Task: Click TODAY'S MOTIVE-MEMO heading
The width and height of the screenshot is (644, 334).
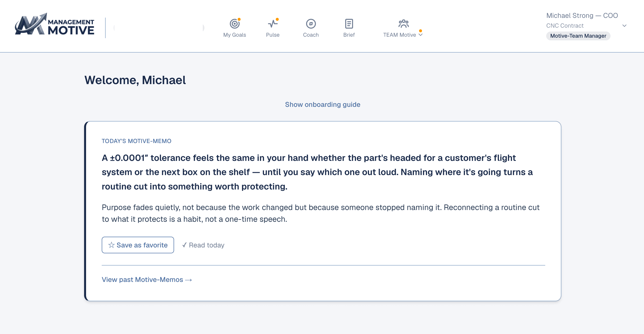Action: pos(136,141)
